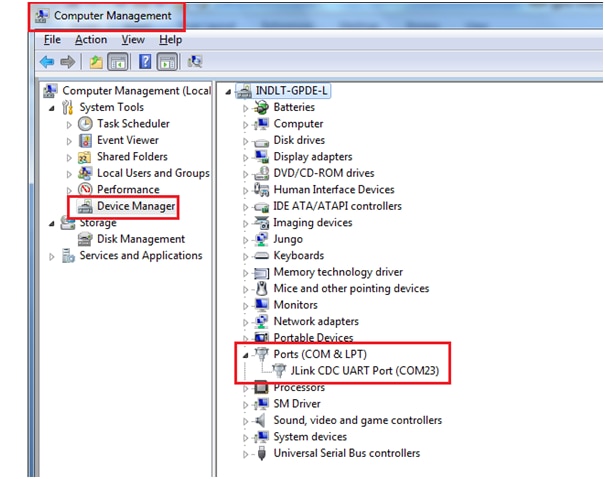Viewport: 605px width, 479px height.
Task: Select Services and Applications label
Action: click(141, 256)
